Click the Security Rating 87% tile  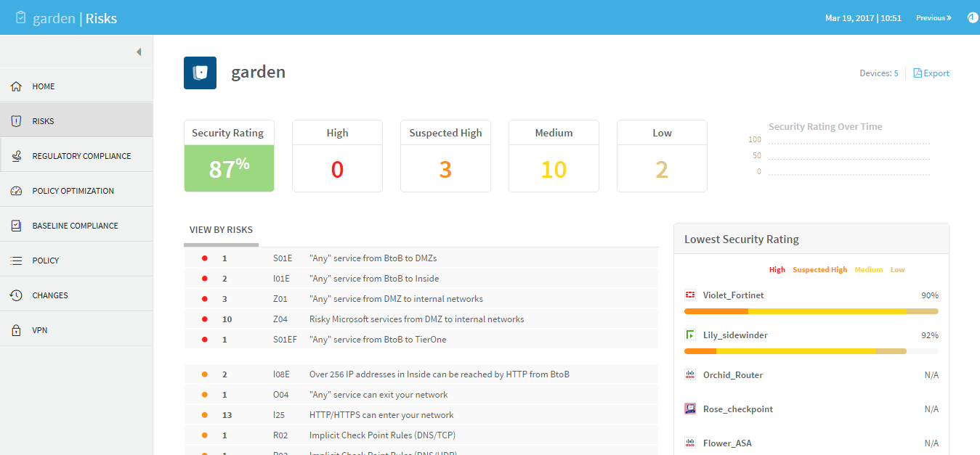point(229,156)
